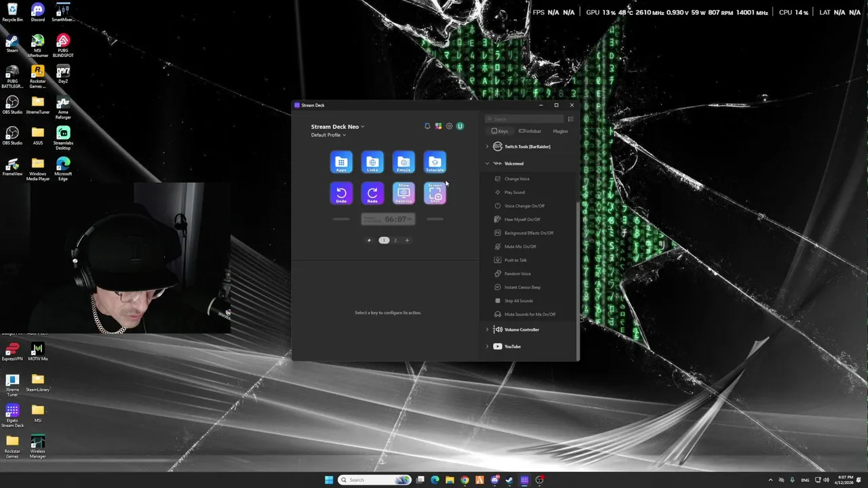Select the Show Desktop key

[403, 193]
